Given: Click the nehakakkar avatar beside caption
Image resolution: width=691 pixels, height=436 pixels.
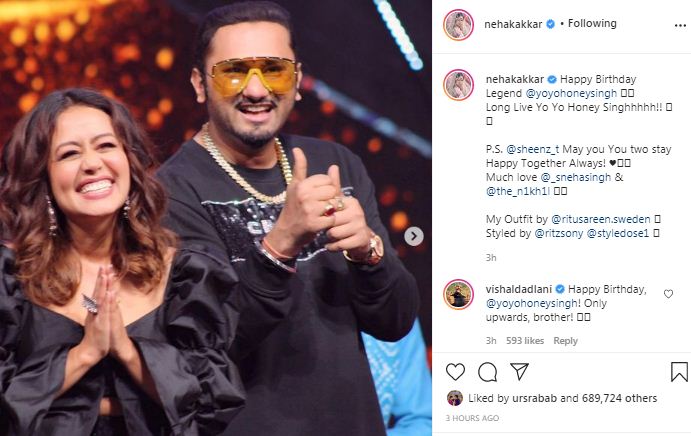Looking at the screenshot, I should (x=458, y=85).
